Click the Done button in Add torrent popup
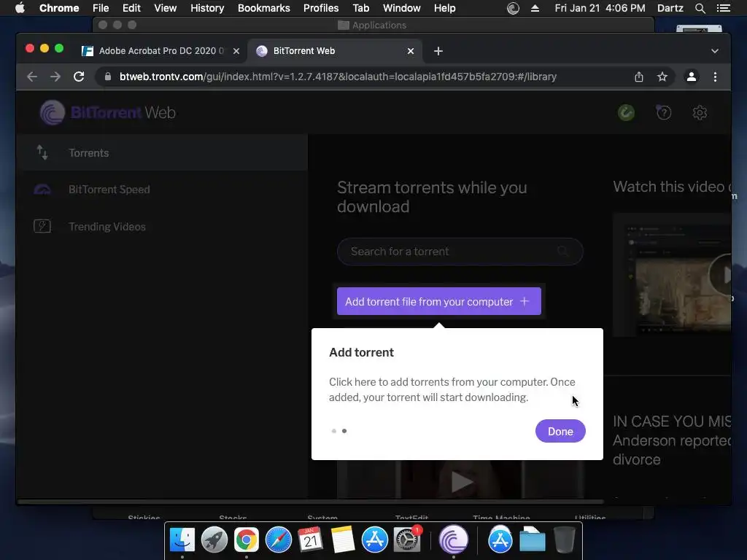This screenshot has width=747, height=560. pos(560,431)
